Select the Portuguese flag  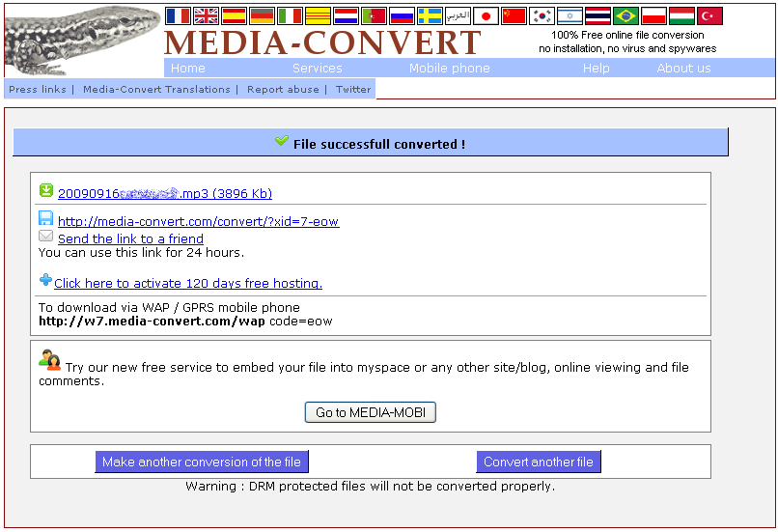point(374,15)
